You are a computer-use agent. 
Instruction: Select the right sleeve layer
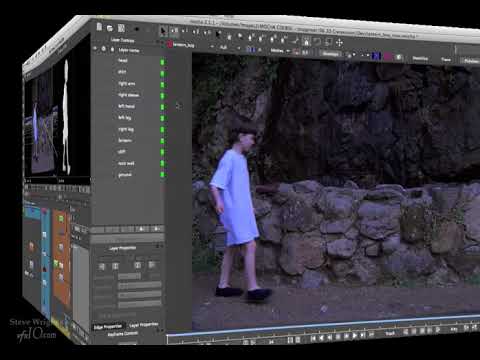(x=128, y=95)
